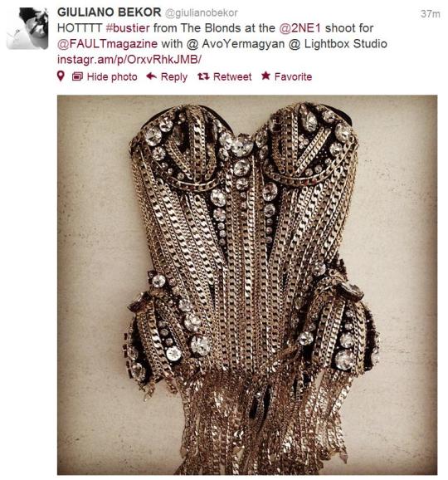
Task: Click the tweet text mentioning Lightbox Studio
Action: (346, 44)
